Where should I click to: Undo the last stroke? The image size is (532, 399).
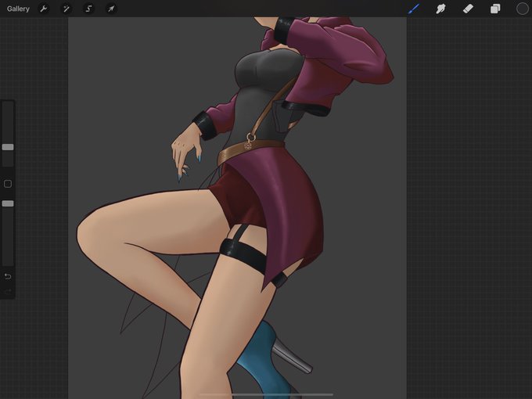pyautogui.click(x=8, y=276)
